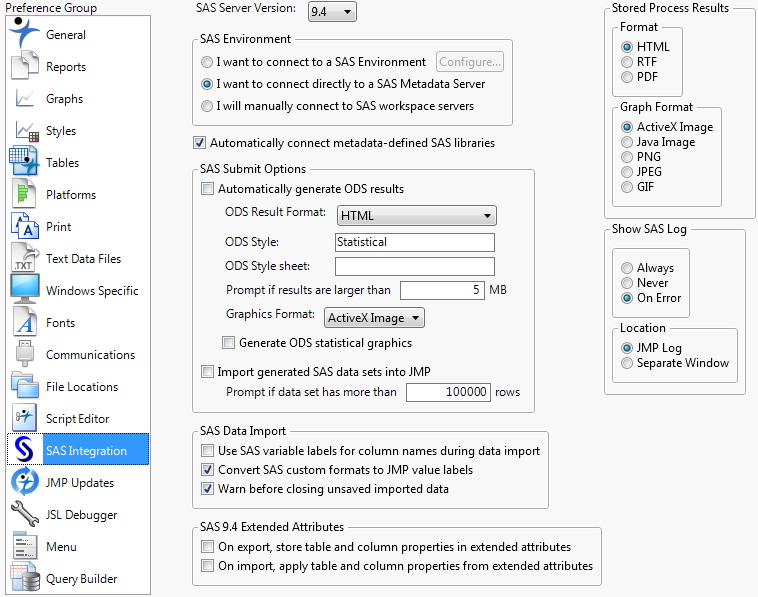Open the Graphics Format ActiveX Image dropdown
Viewport: 758px width, 597px height.
coord(374,318)
